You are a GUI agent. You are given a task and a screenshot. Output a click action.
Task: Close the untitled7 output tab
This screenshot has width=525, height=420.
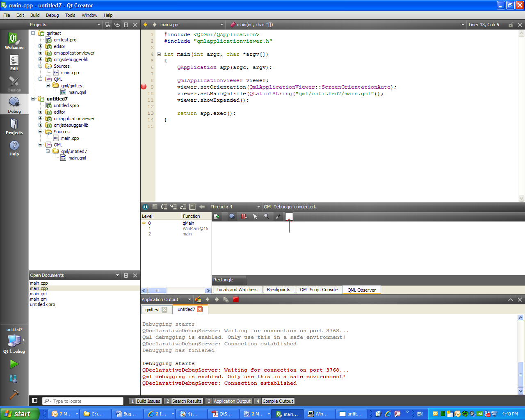coord(200,309)
